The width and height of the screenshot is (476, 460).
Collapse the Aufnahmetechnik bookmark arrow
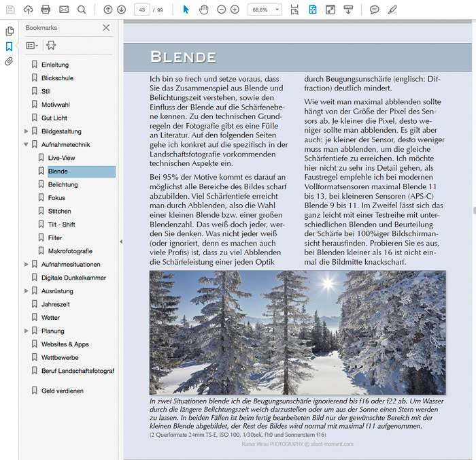[x=26, y=145]
